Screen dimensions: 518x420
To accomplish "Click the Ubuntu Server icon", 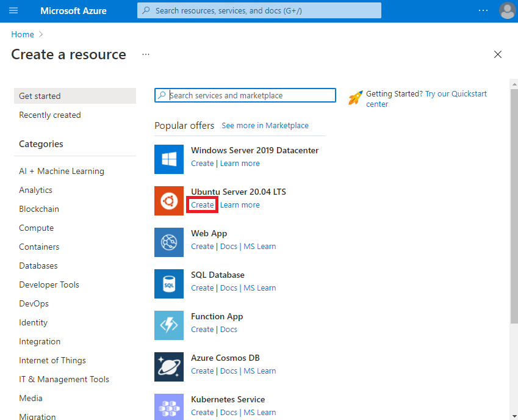I will (x=169, y=201).
